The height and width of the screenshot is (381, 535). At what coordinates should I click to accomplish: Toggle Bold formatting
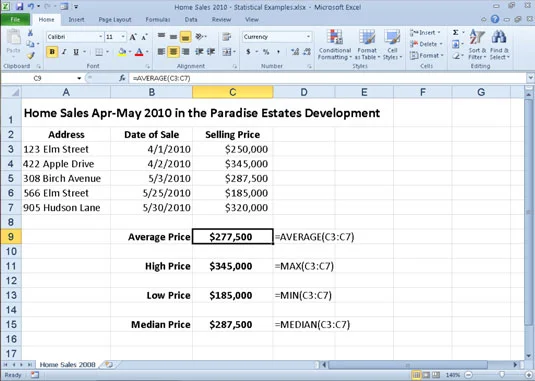(x=52, y=52)
